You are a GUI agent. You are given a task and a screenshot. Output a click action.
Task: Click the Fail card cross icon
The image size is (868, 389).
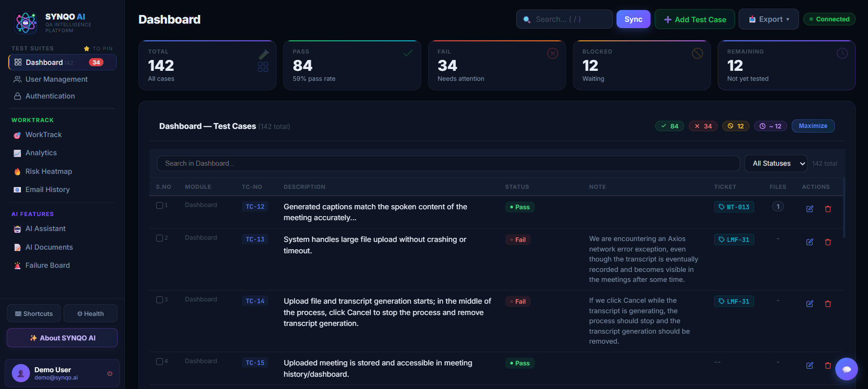pyautogui.click(x=552, y=54)
